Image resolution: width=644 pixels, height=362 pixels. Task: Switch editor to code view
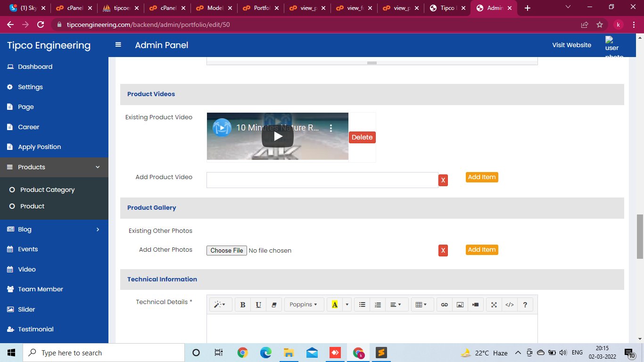[509, 305]
